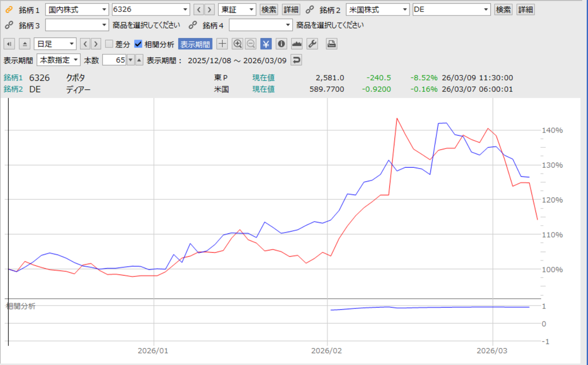Click the 本数 input field showing 65
This screenshot has height=365, width=588.
click(114, 60)
